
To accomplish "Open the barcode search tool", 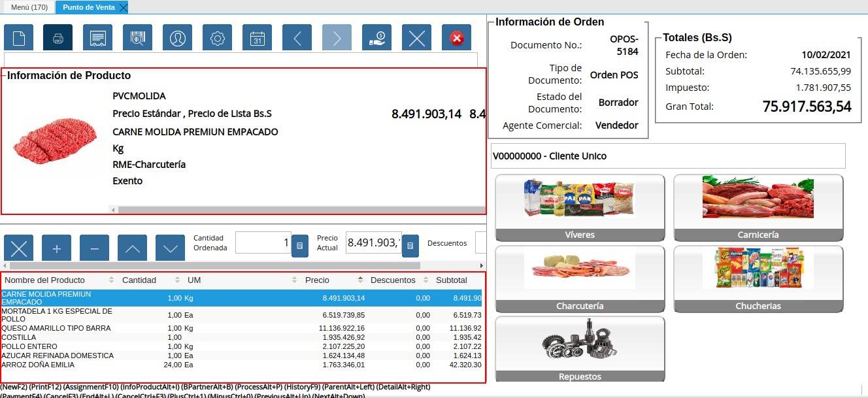I will [x=137, y=37].
